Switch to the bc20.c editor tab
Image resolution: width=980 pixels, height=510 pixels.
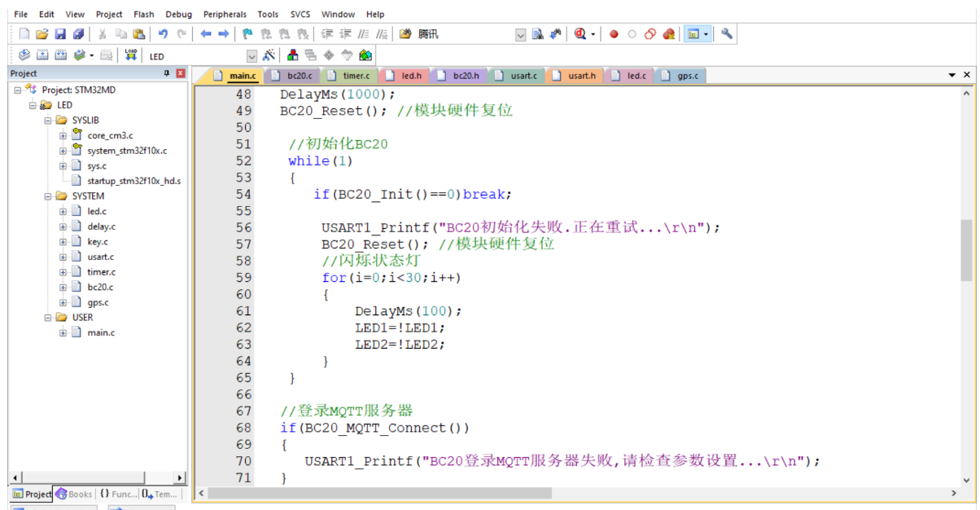[292, 76]
